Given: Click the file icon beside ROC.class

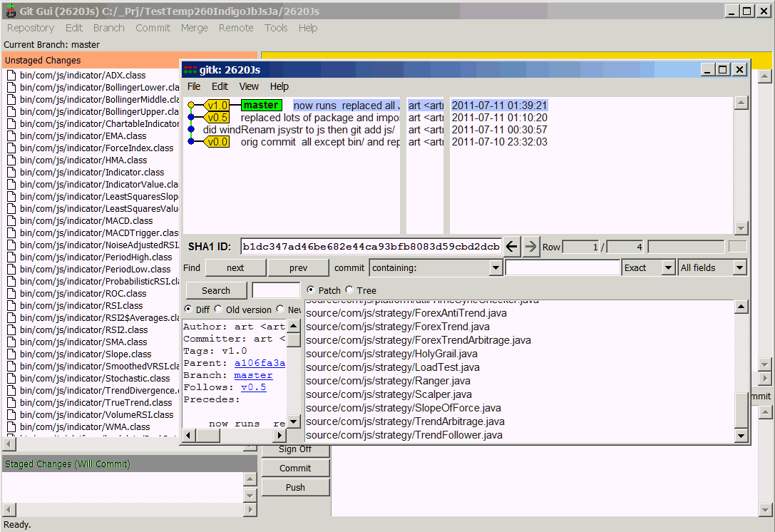Looking at the screenshot, I should click(11, 293).
